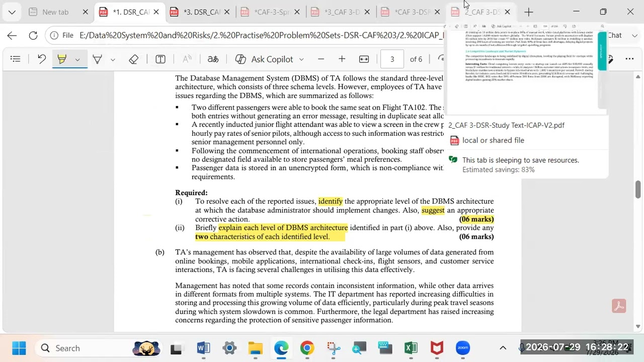Open Google Chrome from taskbar
644x362 pixels.
pyautogui.click(x=307, y=348)
